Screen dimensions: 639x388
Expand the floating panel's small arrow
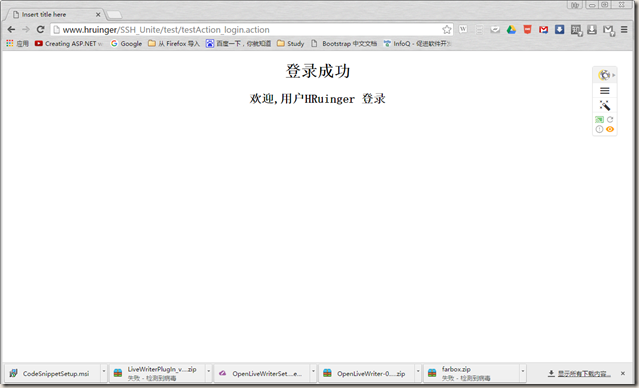(x=613, y=75)
